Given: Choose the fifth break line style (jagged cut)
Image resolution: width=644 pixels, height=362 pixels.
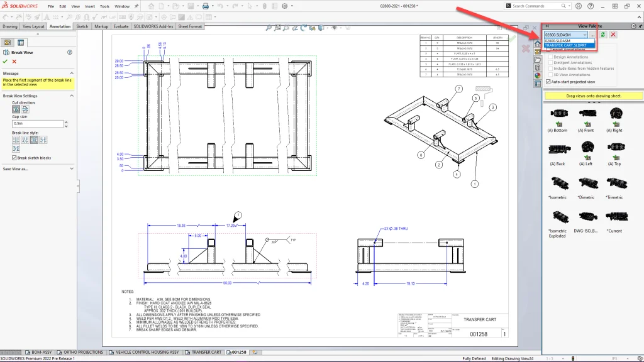Looking at the screenshot, I should 16,148.
